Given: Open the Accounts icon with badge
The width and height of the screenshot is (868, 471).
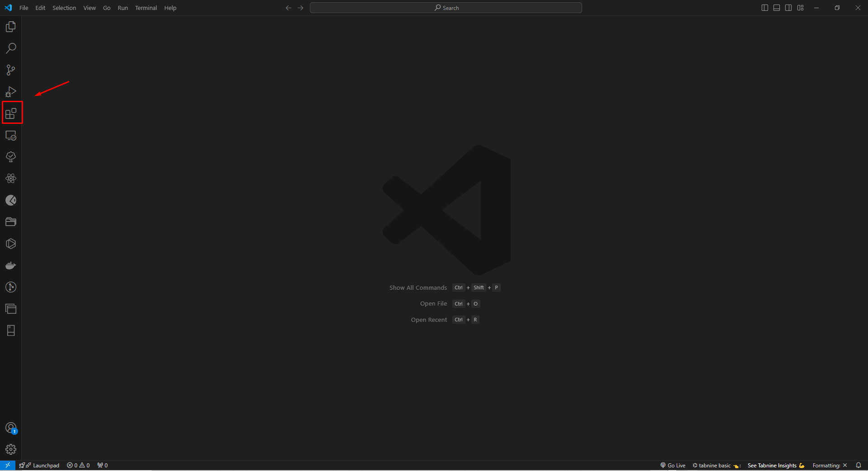Looking at the screenshot, I should pos(11,428).
